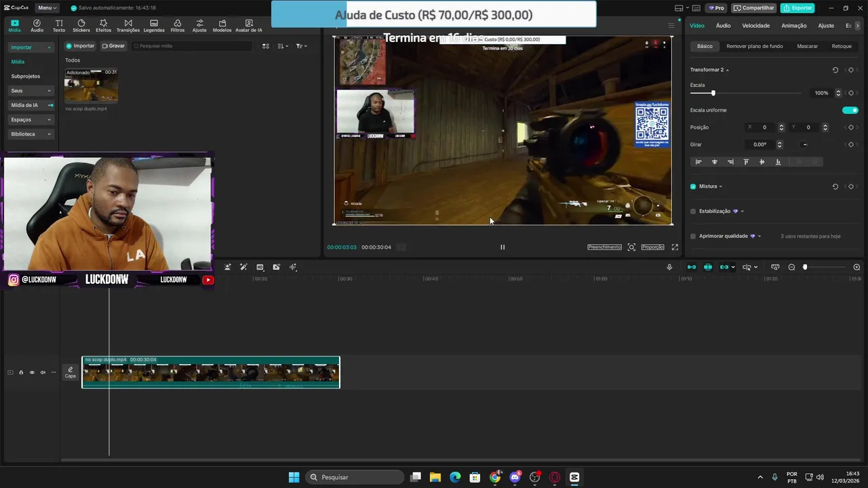868x488 pixels.
Task: Select the Mascarar tab
Action: tap(807, 46)
